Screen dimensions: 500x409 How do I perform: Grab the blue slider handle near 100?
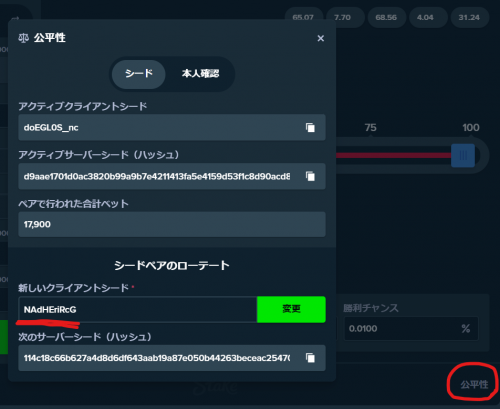(x=463, y=155)
